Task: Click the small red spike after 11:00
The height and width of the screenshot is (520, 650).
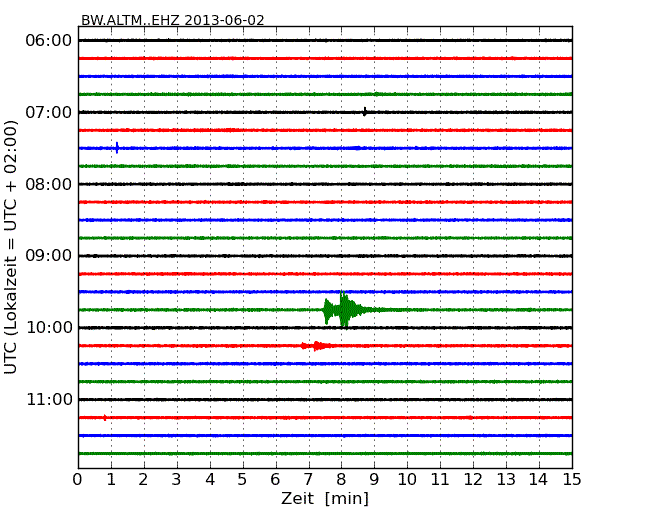Action: (x=105, y=418)
